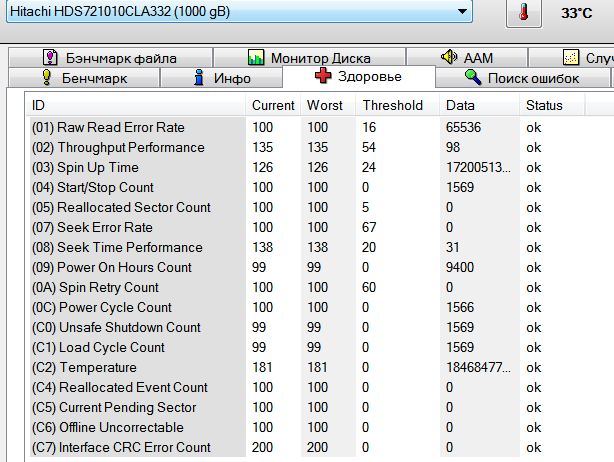Select the Здоровье health tab
The height and width of the screenshot is (462, 614).
coord(359,76)
